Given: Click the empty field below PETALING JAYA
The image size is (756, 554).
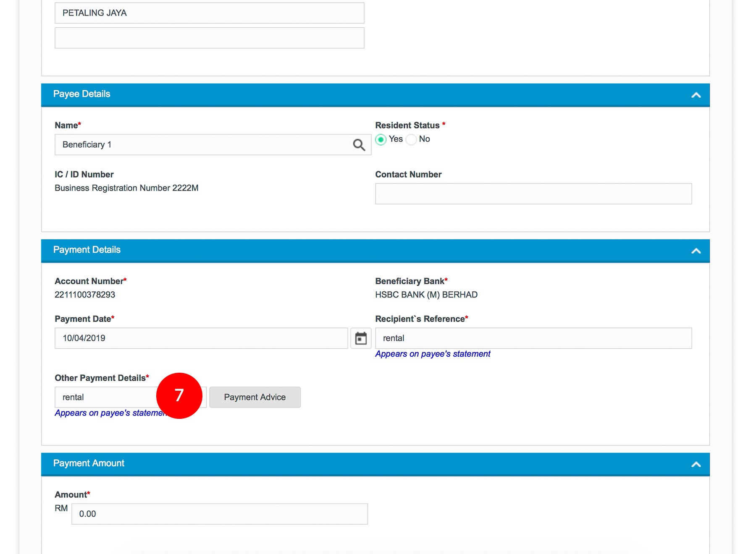Looking at the screenshot, I should coord(209,38).
